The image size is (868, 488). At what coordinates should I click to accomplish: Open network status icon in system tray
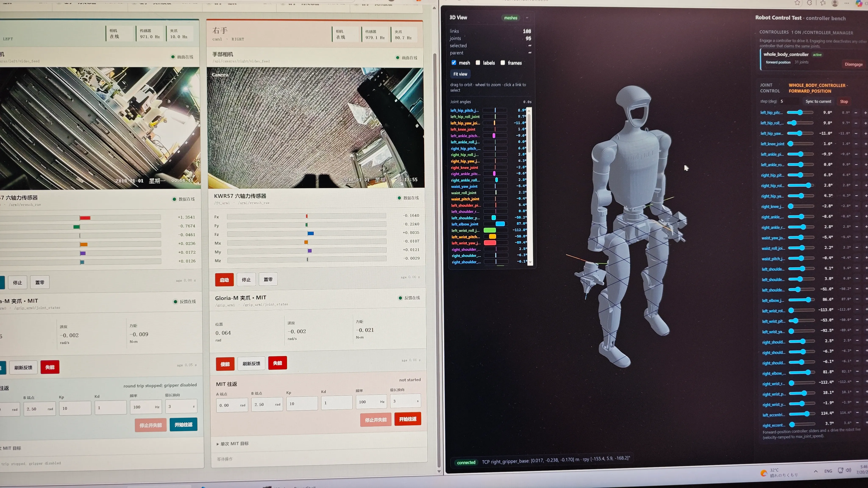[840, 470]
